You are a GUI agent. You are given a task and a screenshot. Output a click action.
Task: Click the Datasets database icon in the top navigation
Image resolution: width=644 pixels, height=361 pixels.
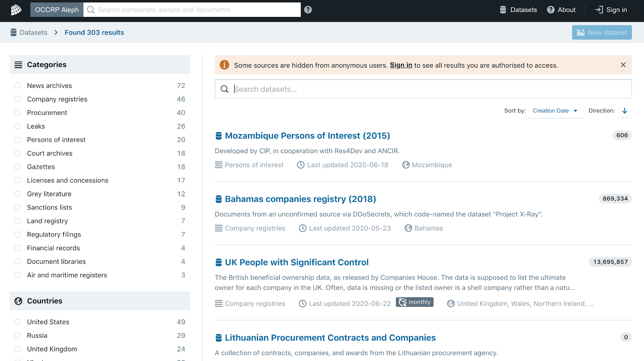pyautogui.click(x=503, y=10)
